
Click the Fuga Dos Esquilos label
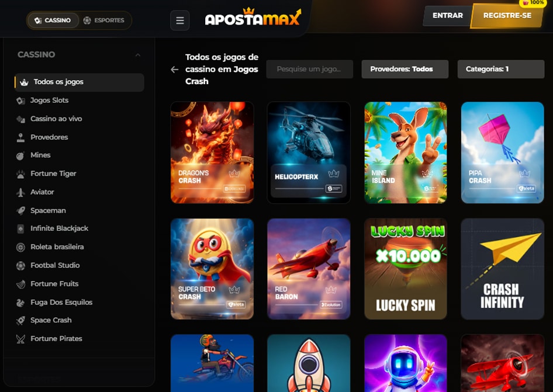[x=61, y=303]
